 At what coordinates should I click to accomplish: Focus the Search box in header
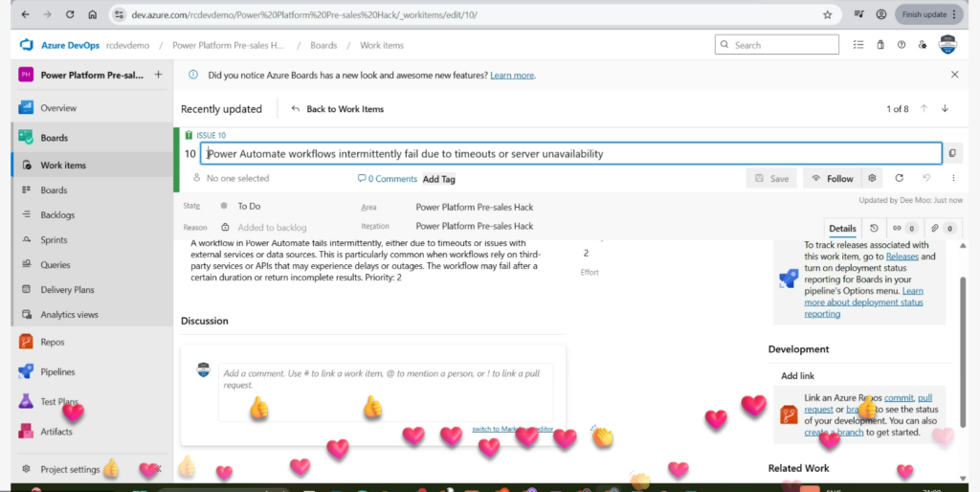[777, 45]
